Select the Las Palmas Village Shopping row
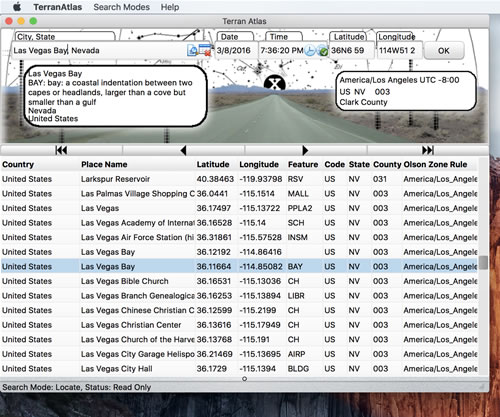Screen dimensions: 500x417 [x=239, y=194]
